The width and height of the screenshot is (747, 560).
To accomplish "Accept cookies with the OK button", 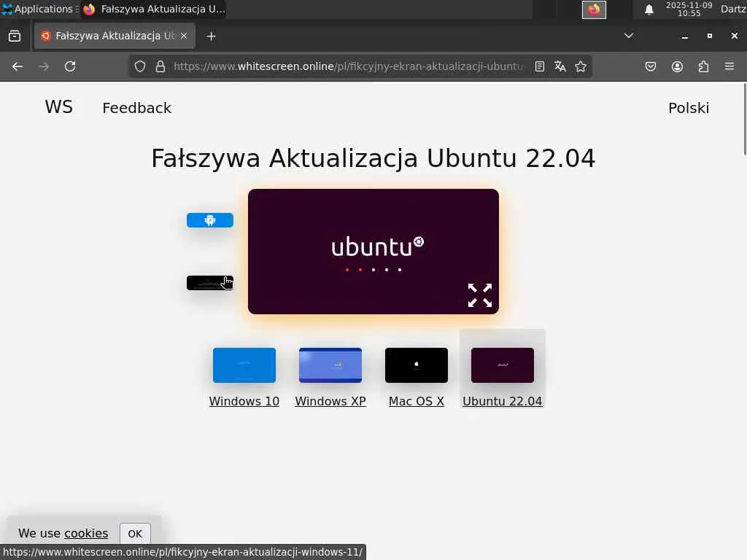I will 135,534.
